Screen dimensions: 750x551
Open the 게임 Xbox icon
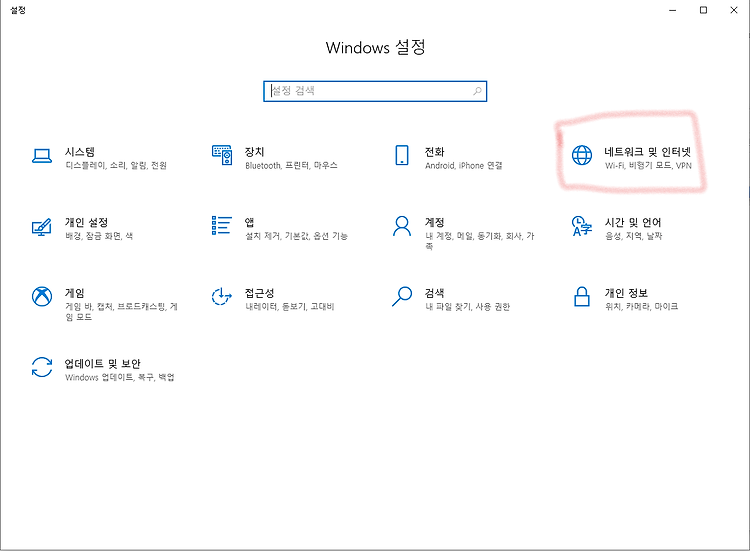[42, 296]
